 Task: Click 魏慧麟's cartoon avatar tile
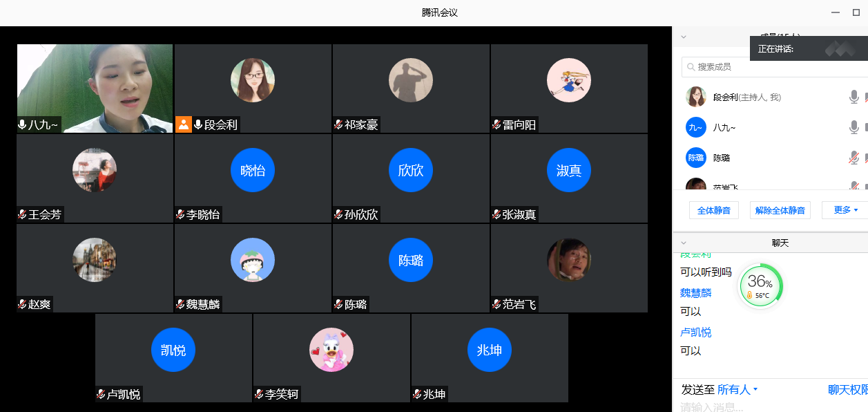pyautogui.click(x=253, y=260)
